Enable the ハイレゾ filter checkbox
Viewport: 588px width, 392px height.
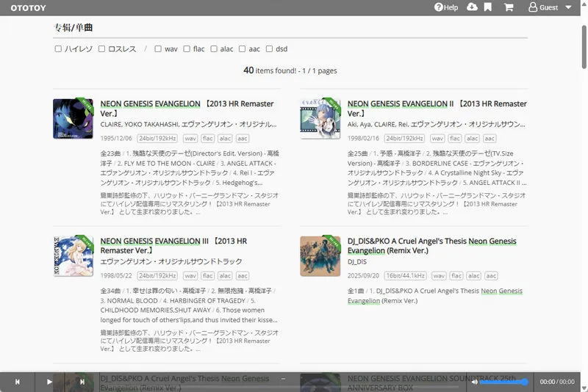coord(58,49)
